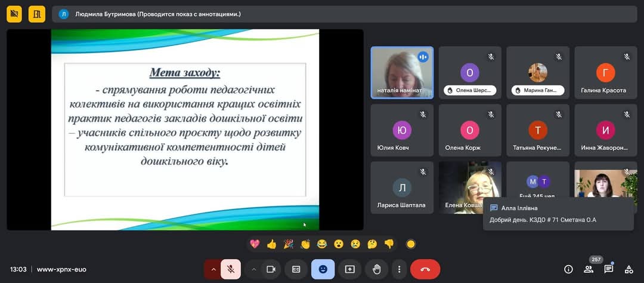
Task: Choose the yellow skin tone swatch
Action: tap(410, 244)
